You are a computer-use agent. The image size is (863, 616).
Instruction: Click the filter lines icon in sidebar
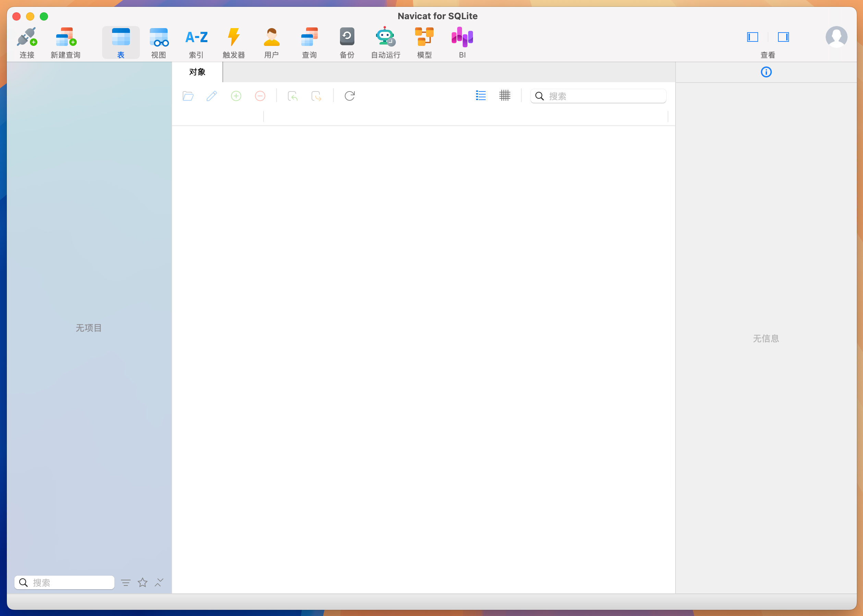pos(125,583)
